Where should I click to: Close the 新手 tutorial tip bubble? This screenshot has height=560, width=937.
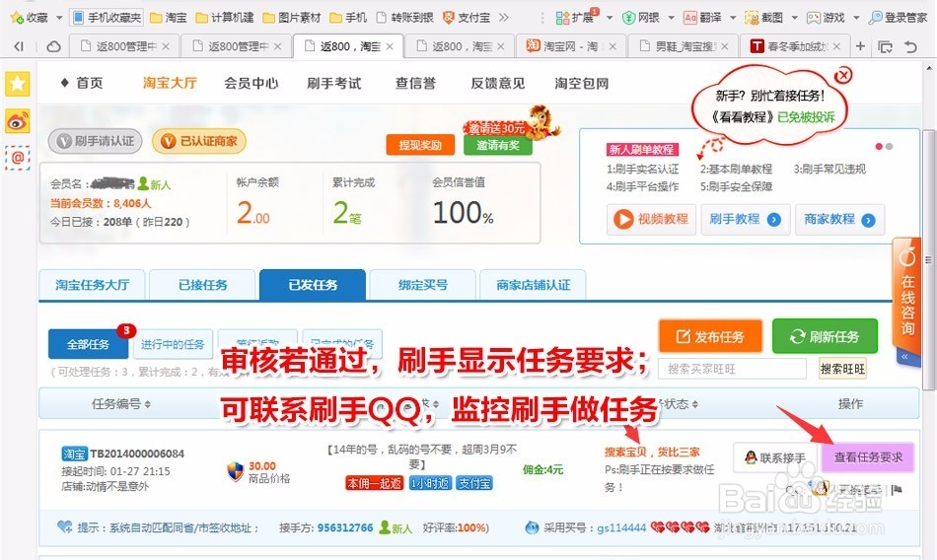coord(843,75)
